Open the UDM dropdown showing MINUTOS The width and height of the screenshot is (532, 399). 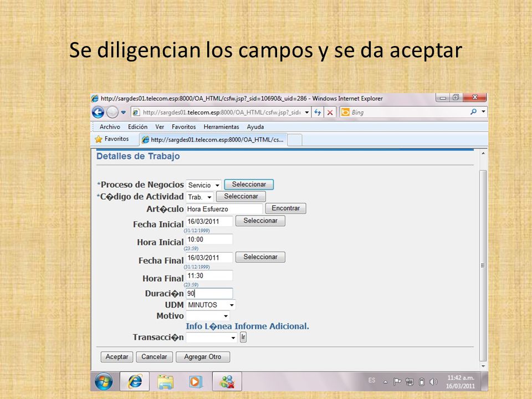211,305
